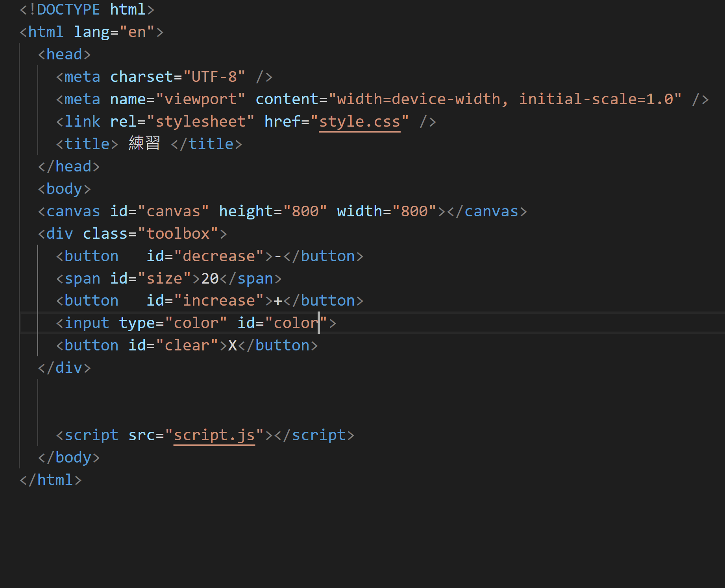This screenshot has height=588, width=725.
Task: Click the opening <body> tag
Action: 64,189
